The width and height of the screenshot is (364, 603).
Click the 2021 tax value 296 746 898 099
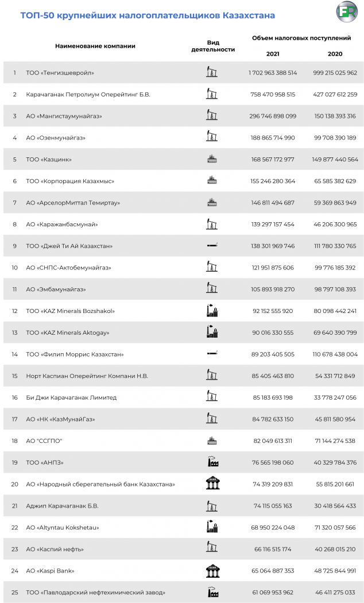pyautogui.click(x=273, y=116)
